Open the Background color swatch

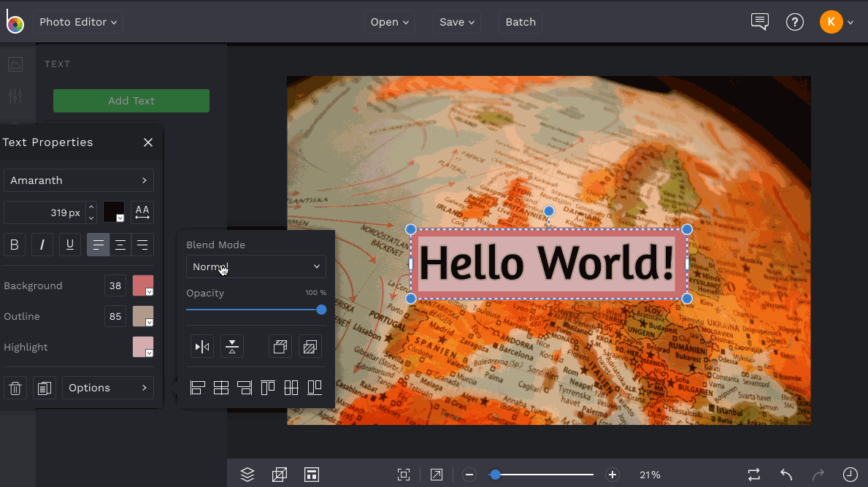click(x=143, y=285)
